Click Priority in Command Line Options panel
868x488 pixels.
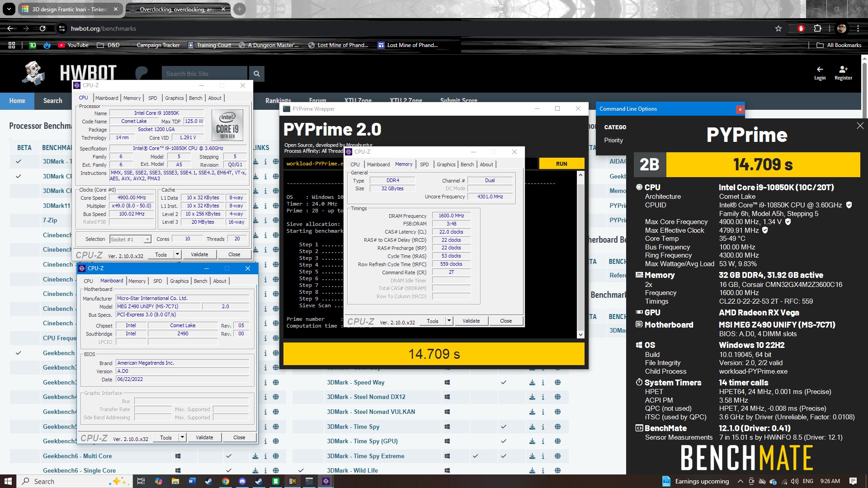pos(613,140)
